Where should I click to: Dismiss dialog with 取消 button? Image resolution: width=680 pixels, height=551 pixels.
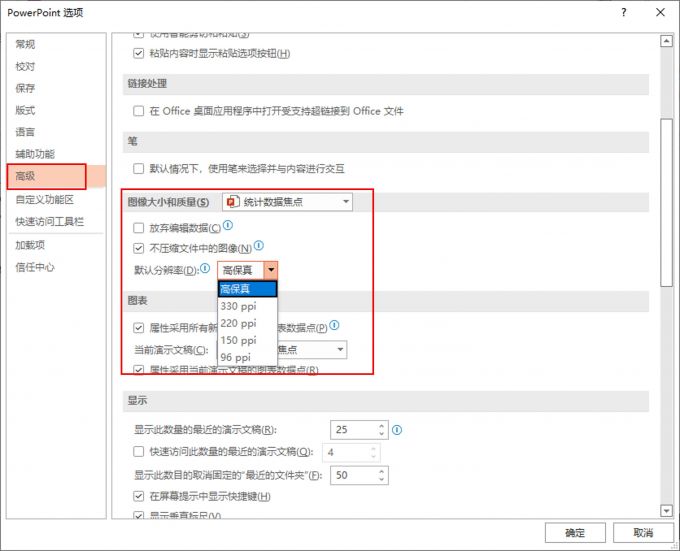pos(643,532)
